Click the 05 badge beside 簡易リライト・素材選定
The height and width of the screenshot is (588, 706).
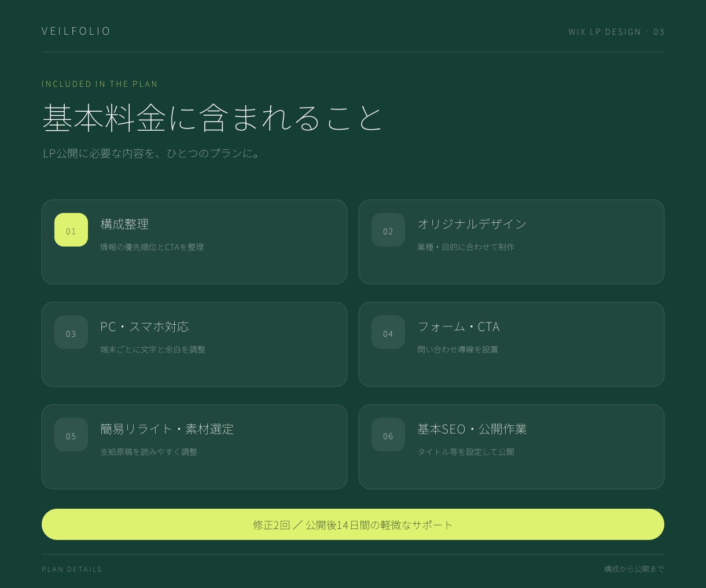[71, 435]
